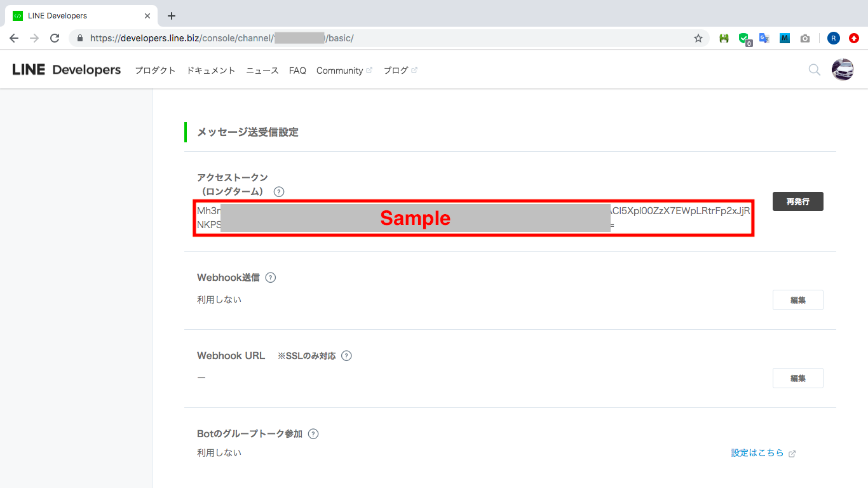The width and height of the screenshot is (868, 488).
Task: Click the lock icon in address bar
Action: 80,38
